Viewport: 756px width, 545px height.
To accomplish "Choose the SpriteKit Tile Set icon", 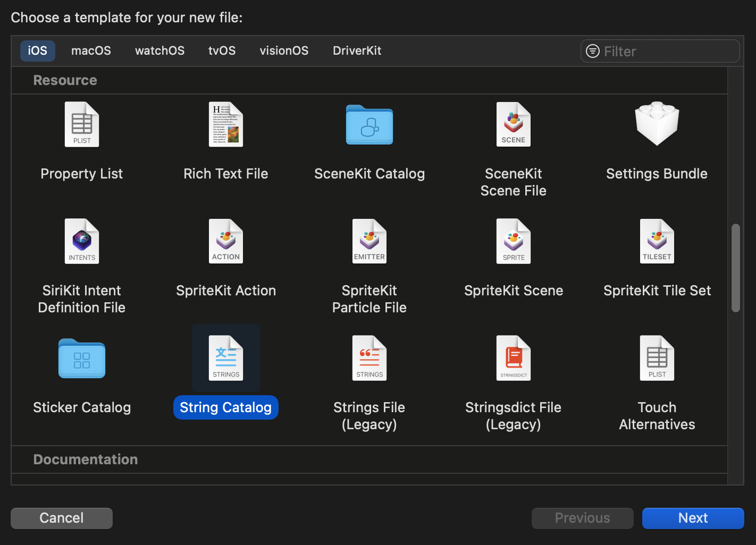I will (x=657, y=241).
